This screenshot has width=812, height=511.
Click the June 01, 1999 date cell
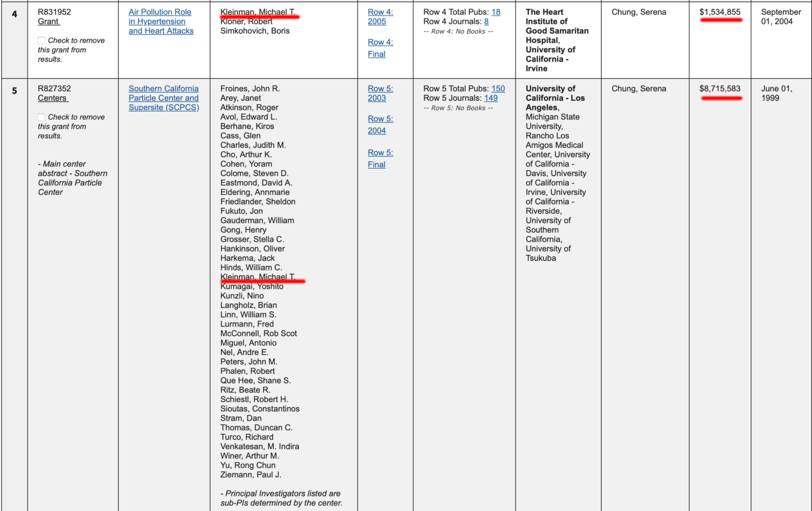pyautogui.click(x=777, y=94)
